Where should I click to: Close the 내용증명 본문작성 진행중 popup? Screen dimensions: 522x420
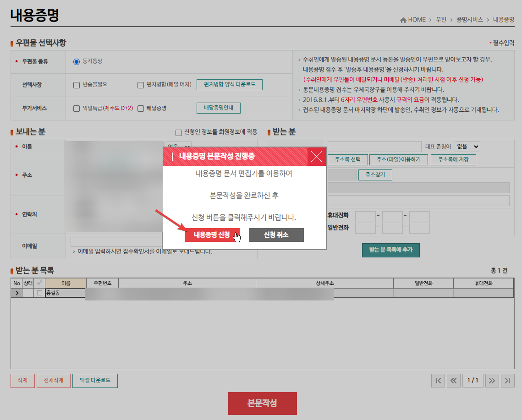tap(316, 156)
